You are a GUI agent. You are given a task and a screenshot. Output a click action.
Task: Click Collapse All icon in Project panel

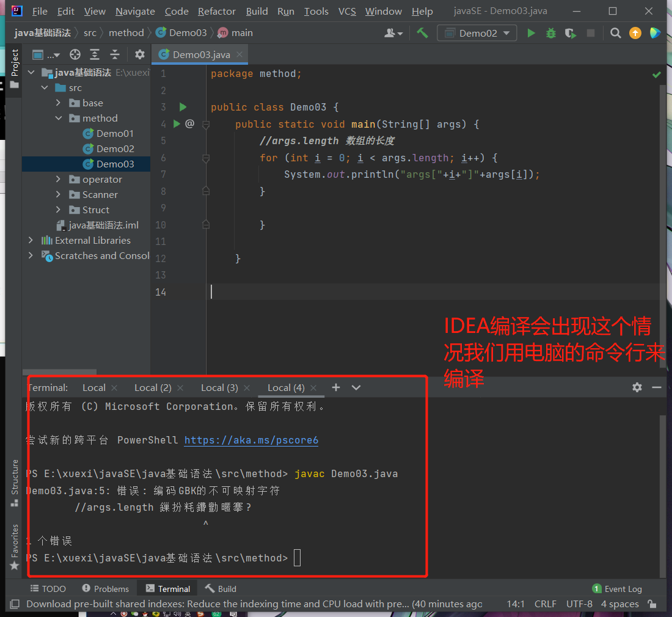click(x=114, y=54)
